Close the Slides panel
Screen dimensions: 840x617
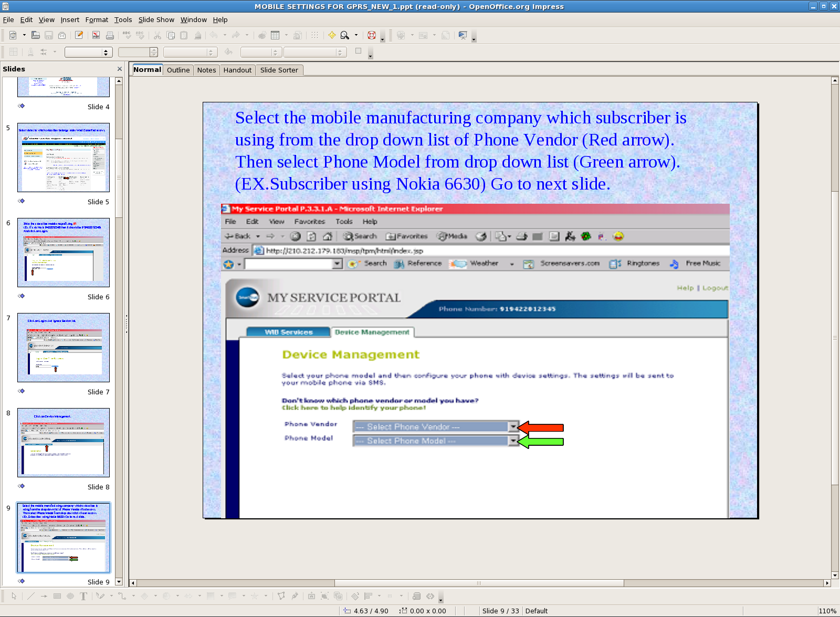120,69
